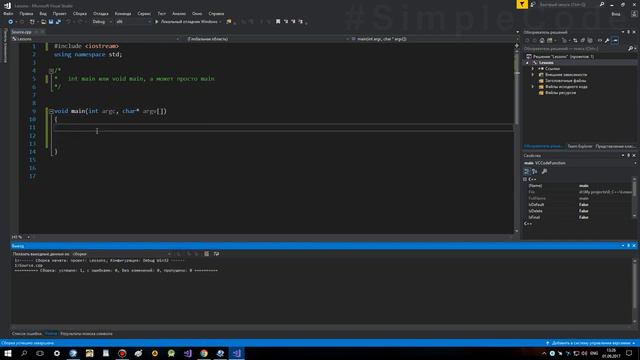Click the Output panel vertical scrollbar
640x360 pixels.
tap(634, 290)
